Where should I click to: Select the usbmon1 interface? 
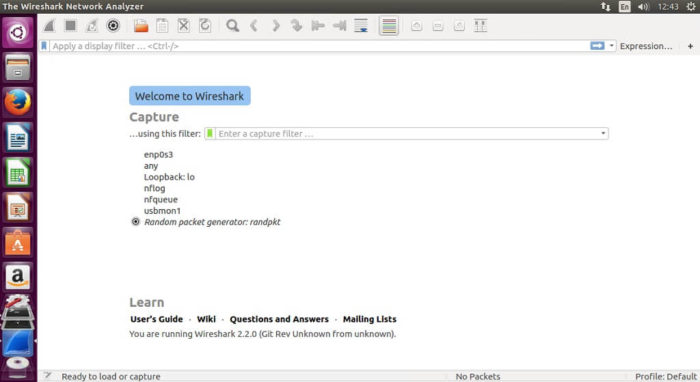click(162, 211)
